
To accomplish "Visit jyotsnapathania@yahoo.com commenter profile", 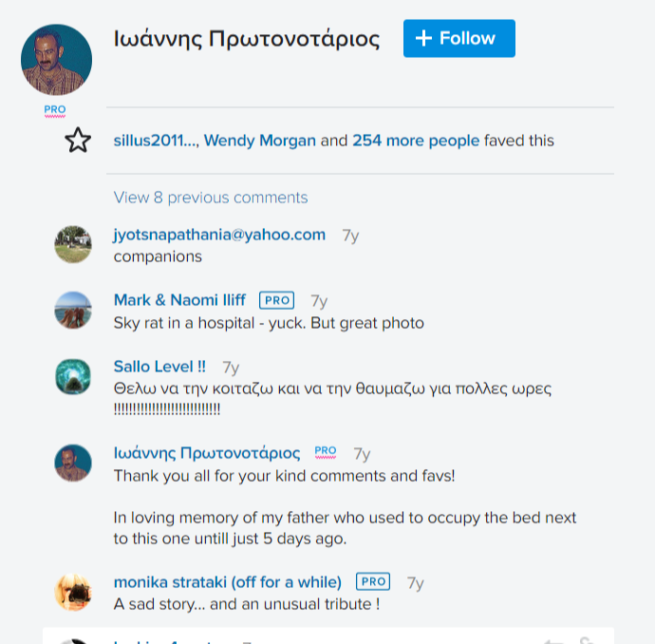I will pyautogui.click(x=219, y=235).
